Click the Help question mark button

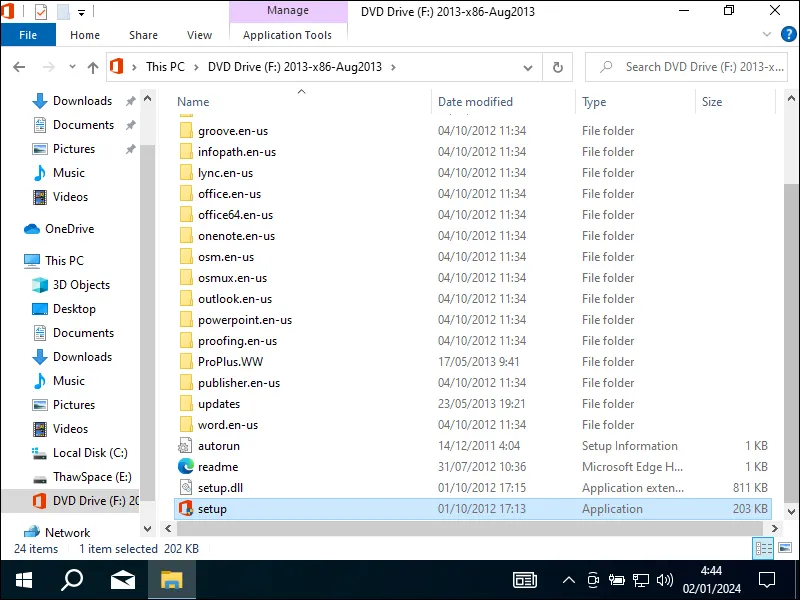[789, 33]
